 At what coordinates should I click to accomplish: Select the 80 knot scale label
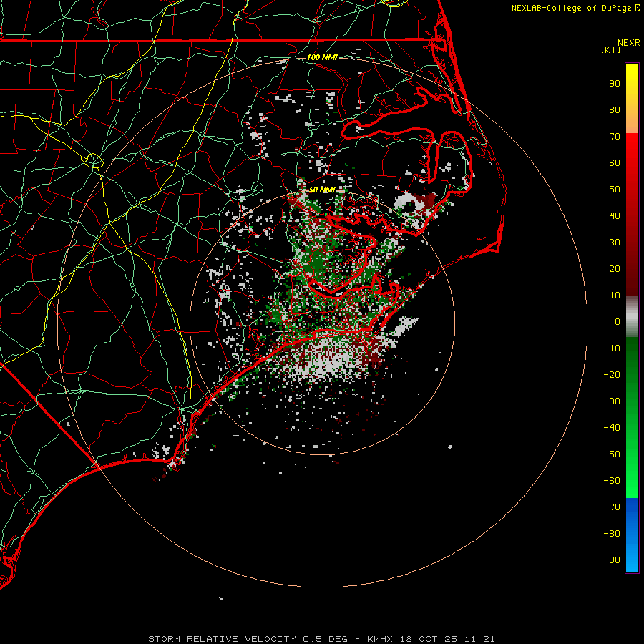pyautogui.click(x=615, y=110)
